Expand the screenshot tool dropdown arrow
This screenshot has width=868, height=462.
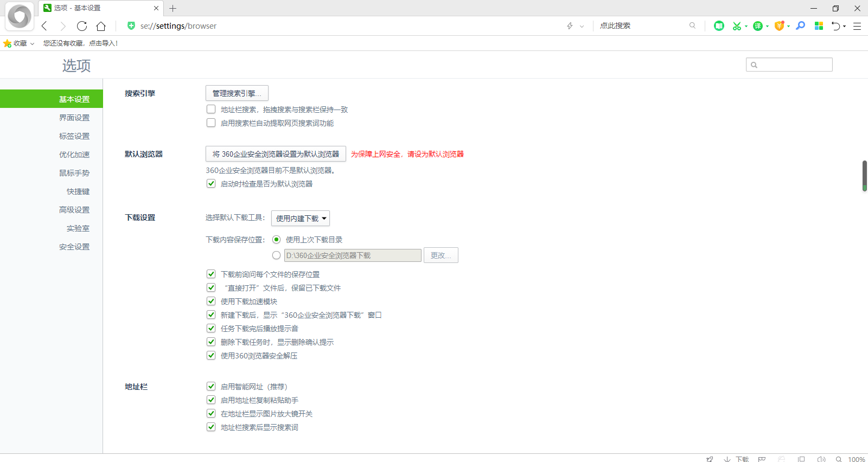746,26
